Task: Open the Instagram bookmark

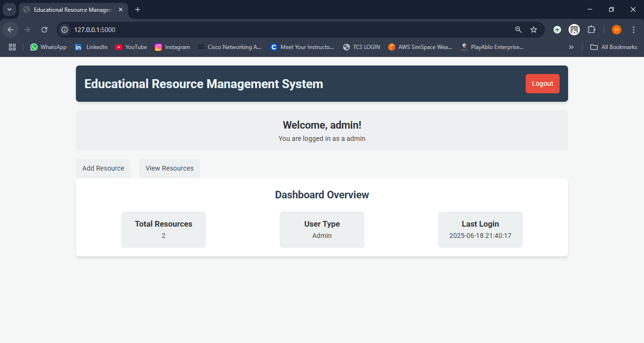Action: tap(172, 47)
